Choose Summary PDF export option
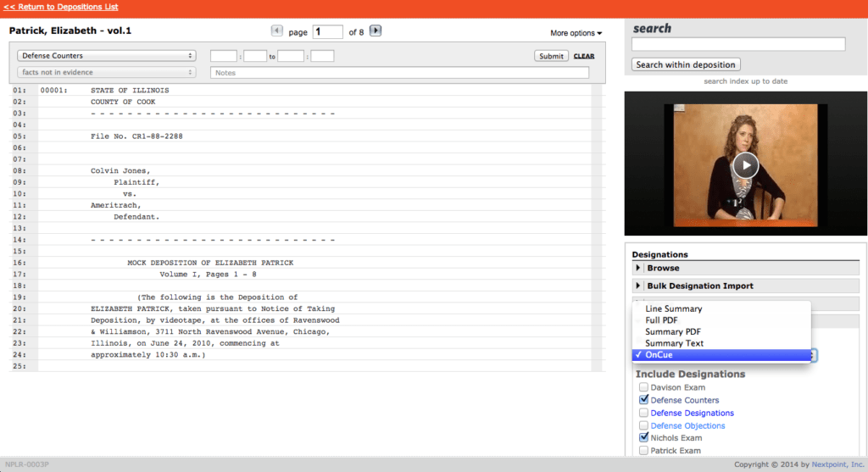 [673, 332]
